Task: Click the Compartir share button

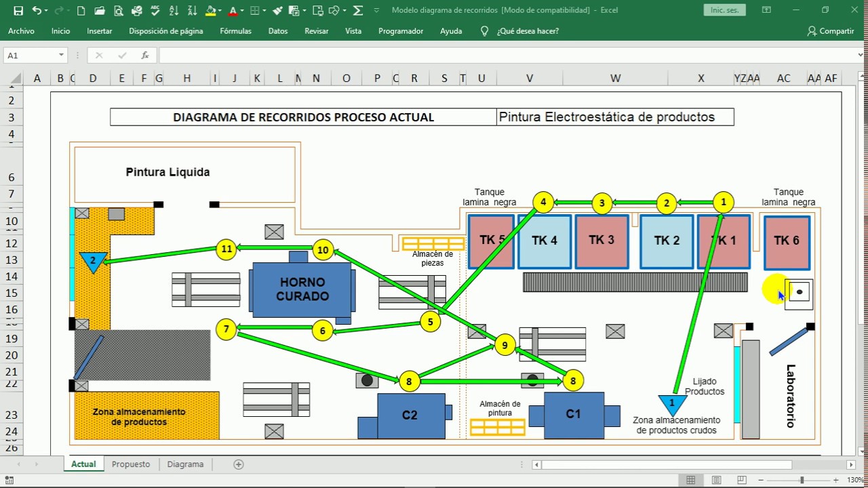Action: pos(831,31)
